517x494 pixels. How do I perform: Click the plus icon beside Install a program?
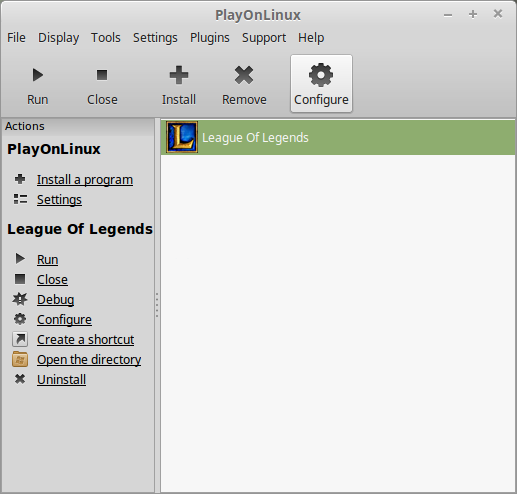(20, 179)
